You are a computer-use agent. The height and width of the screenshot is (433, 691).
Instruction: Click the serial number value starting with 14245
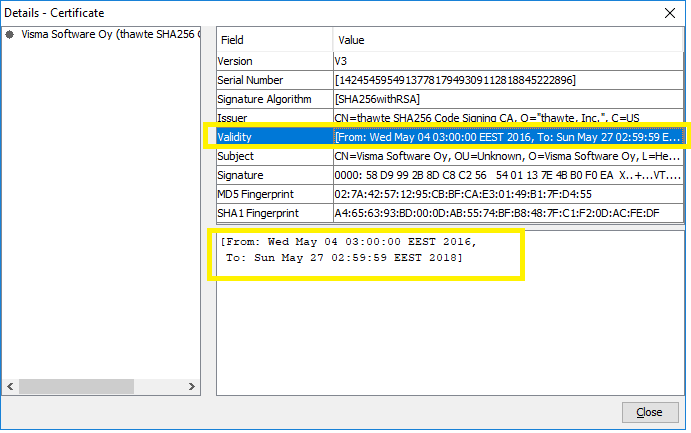508,80
